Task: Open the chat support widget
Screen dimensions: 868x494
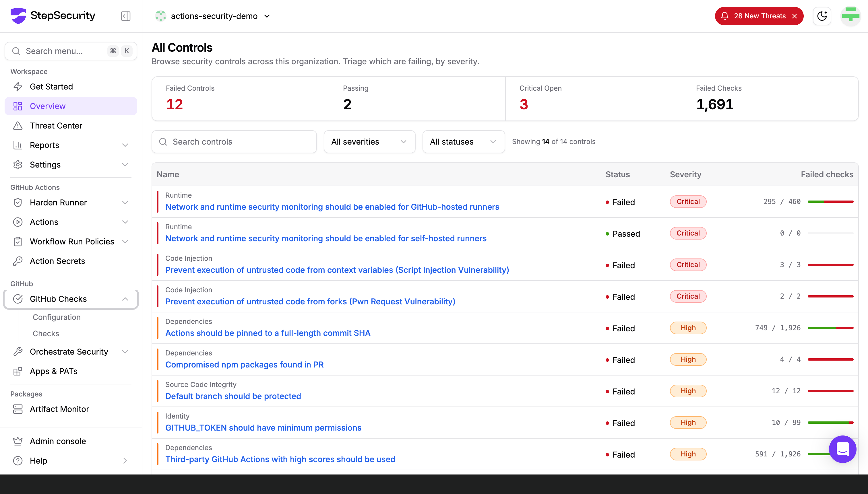Action: click(842, 449)
